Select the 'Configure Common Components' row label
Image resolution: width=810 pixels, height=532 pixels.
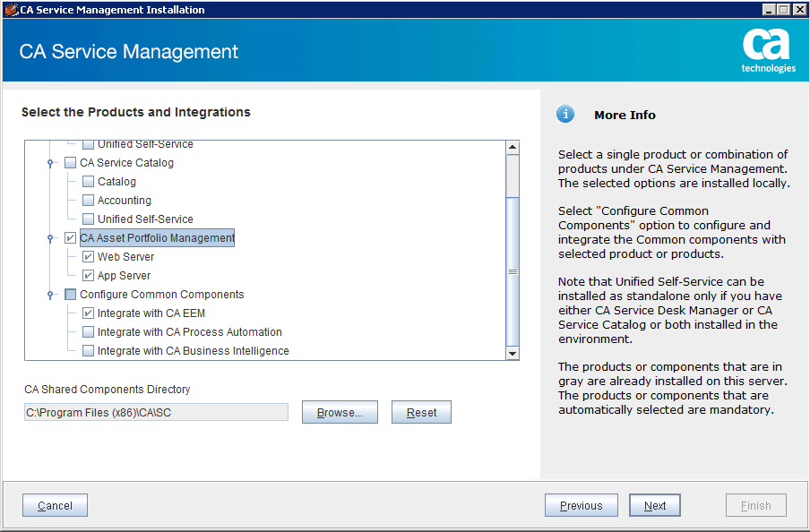[161, 295]
